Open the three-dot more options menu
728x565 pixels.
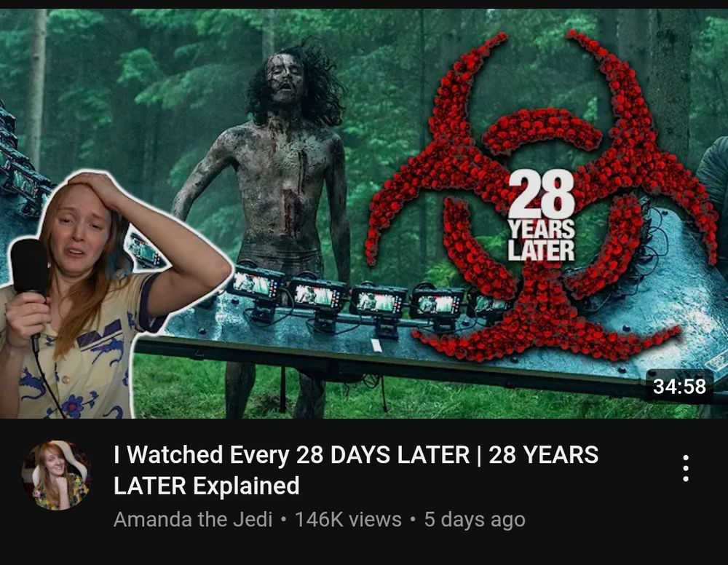685,468
